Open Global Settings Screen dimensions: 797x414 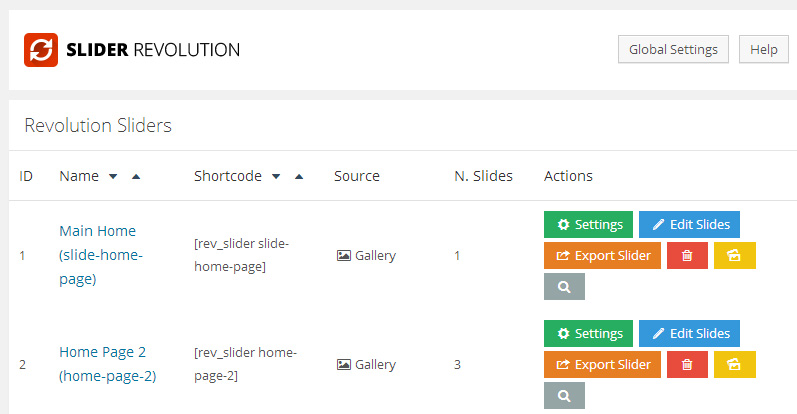coord(673,49)
